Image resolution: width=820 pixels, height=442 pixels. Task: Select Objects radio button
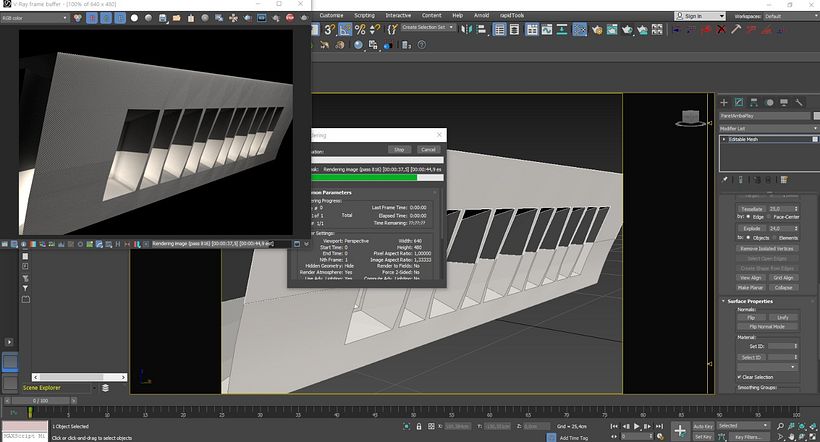748,237
